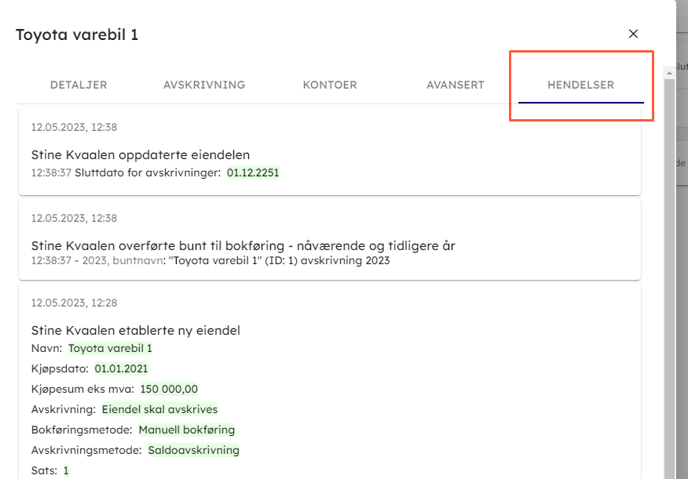Image resolution: width=688 pixels, height=479 pixels.
Task: Click the Hendelser tab
Action: [x=581, y=85]
